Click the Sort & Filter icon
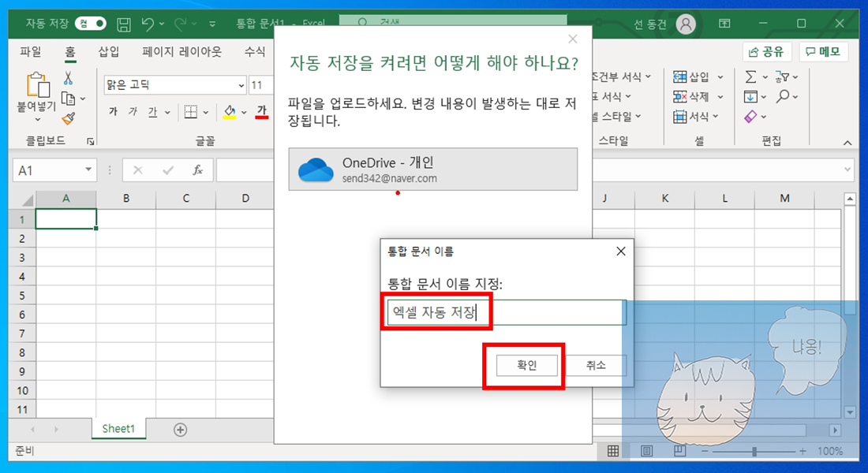 coord(783,76)
